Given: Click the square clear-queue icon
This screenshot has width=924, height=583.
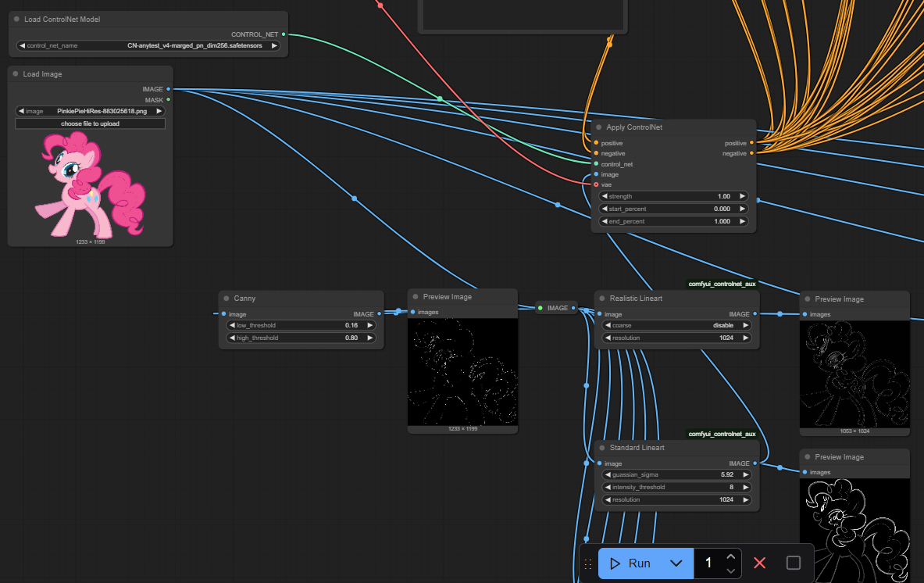Looking at the screenshot, I should [x=794, y=563].
